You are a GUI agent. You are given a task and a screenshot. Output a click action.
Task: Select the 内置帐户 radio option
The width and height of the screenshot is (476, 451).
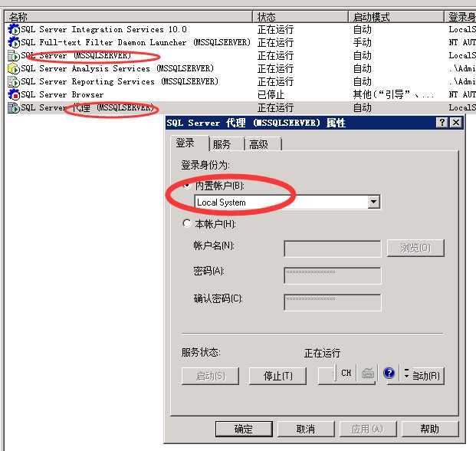pos(187,186)
